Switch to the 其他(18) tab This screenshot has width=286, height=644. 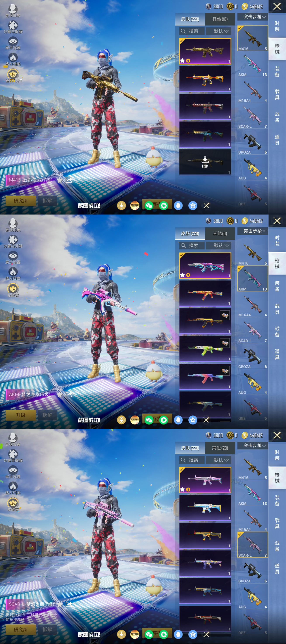point(220,19)
